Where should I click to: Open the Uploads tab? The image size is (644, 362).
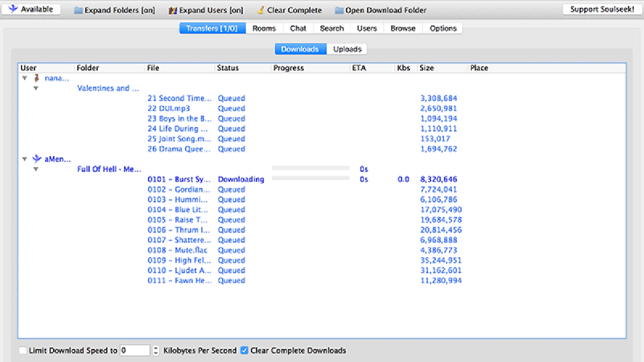pyautogui.click(x=347, y=48)
